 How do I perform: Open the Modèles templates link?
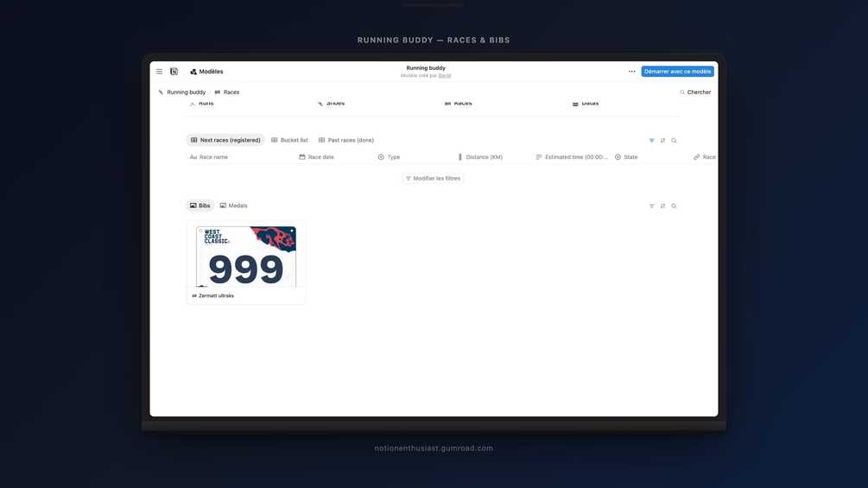pyautogui.click(x=206, y=72)
